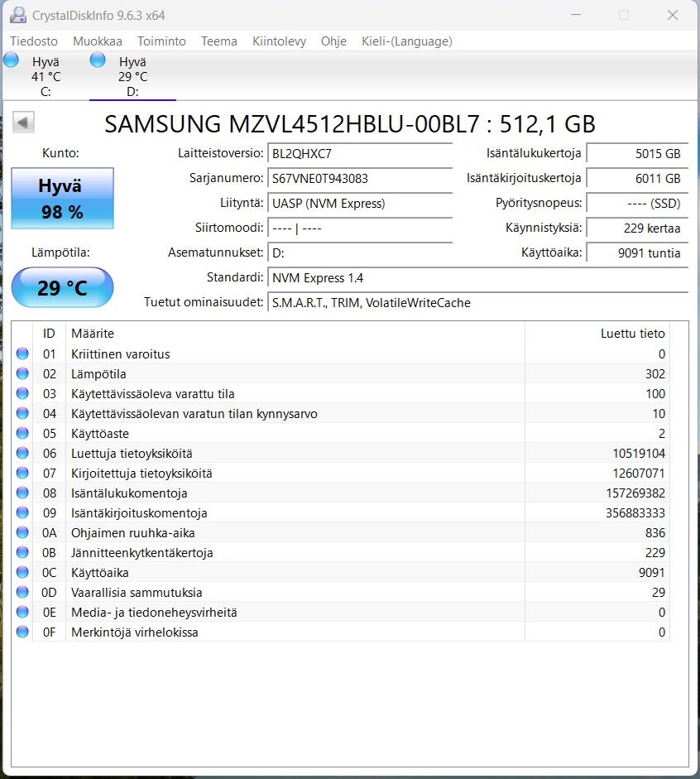Click status orb of attribute 04 kynnysarvo row
The height and width of the screenshot is (779, 700).
click(x=22, y=413)
